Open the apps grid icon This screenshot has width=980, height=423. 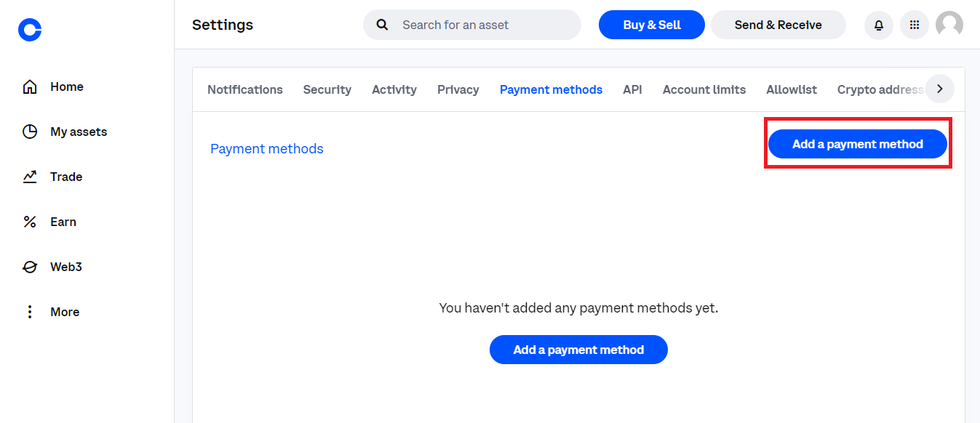click(915, 25)
